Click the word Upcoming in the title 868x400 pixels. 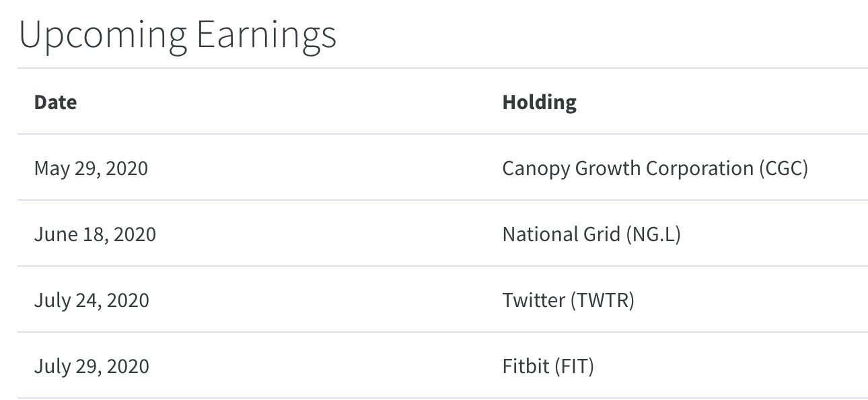(x=103, y=35)
